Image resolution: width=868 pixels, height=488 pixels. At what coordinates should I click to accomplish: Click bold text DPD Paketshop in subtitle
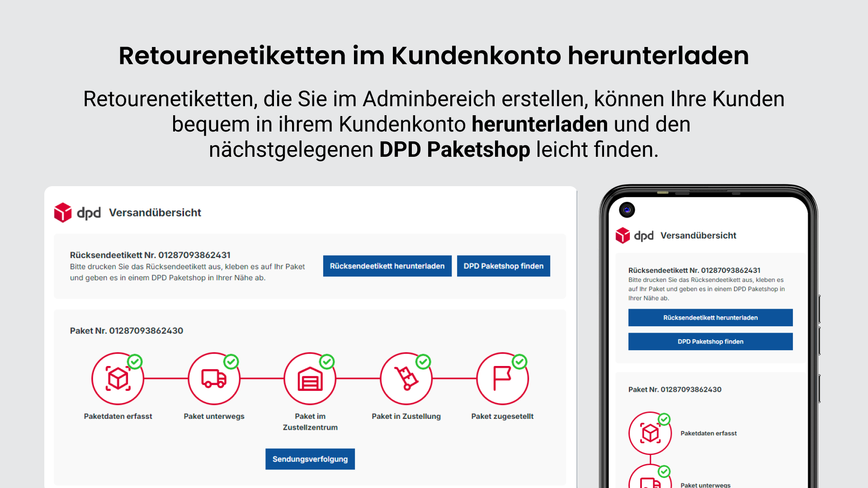tap(455, 150)
